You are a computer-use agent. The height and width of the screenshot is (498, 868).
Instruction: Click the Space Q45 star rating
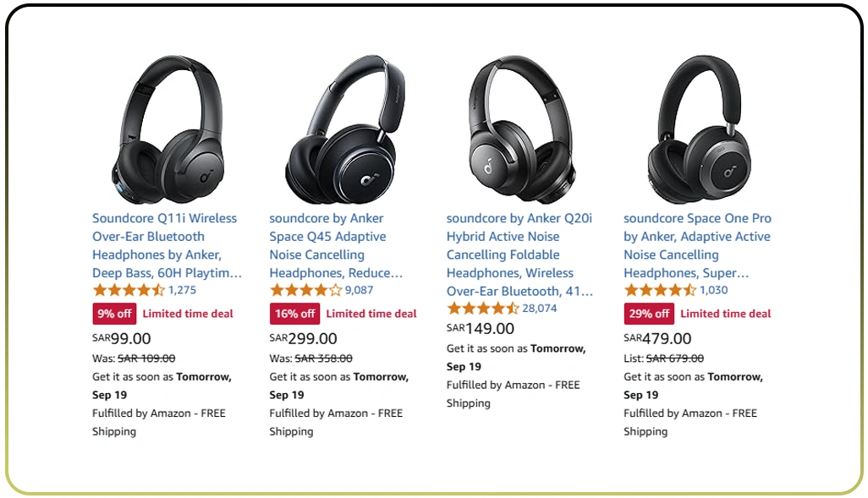[305, 290]
